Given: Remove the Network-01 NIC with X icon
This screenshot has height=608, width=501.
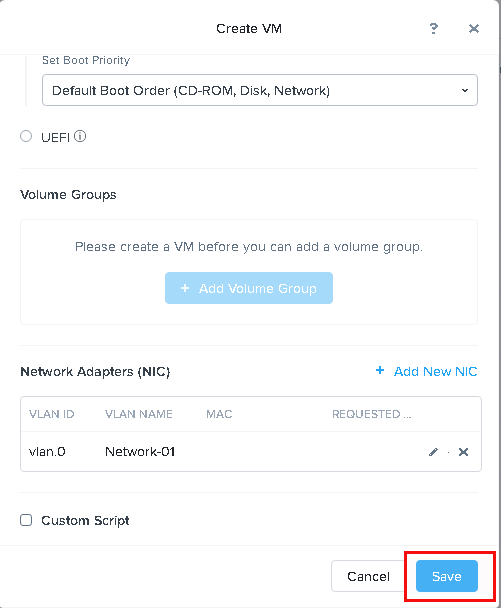Looking at the screenshot, I should click(x=463, y=452).
